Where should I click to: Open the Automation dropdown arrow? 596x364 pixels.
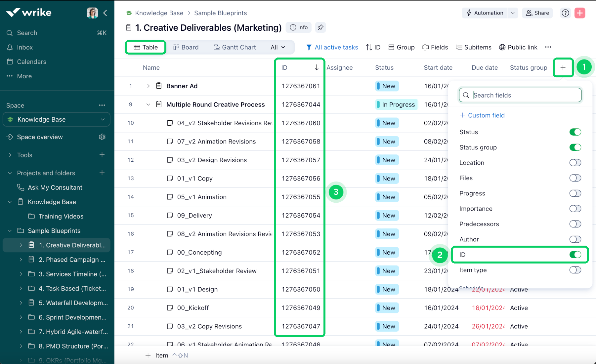[513, 13]
